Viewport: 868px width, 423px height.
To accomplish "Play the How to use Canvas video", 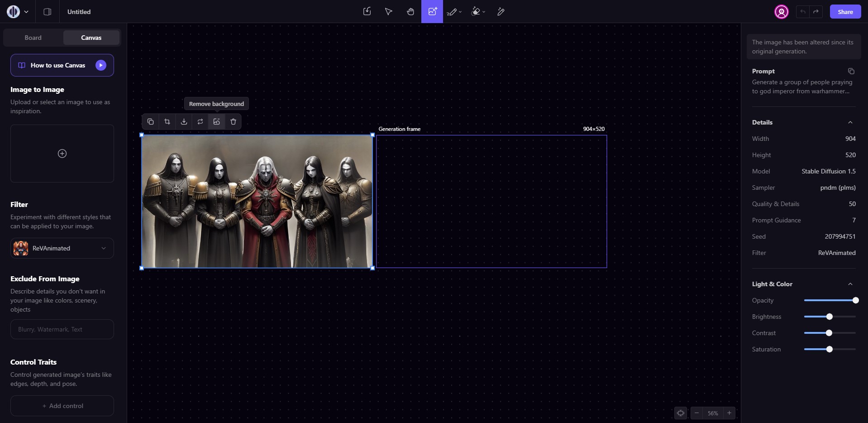I will [101, 65].
